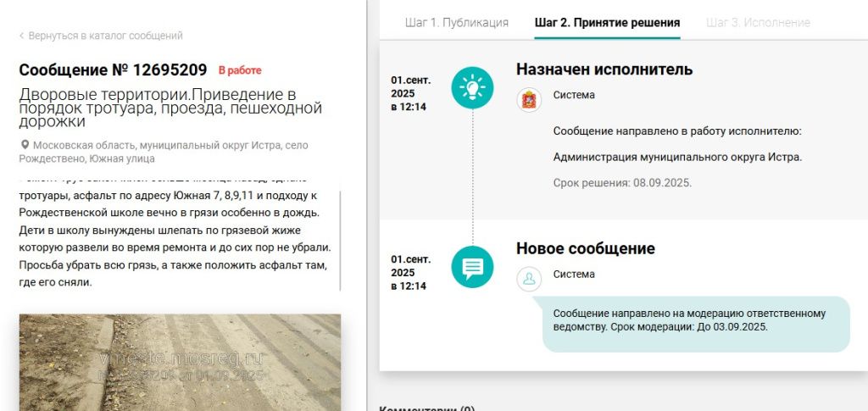Viewport: 868px width, 411px height.
Task: Click the lightbulb icon for Назначен исполнитель
Action: [472, 87]
